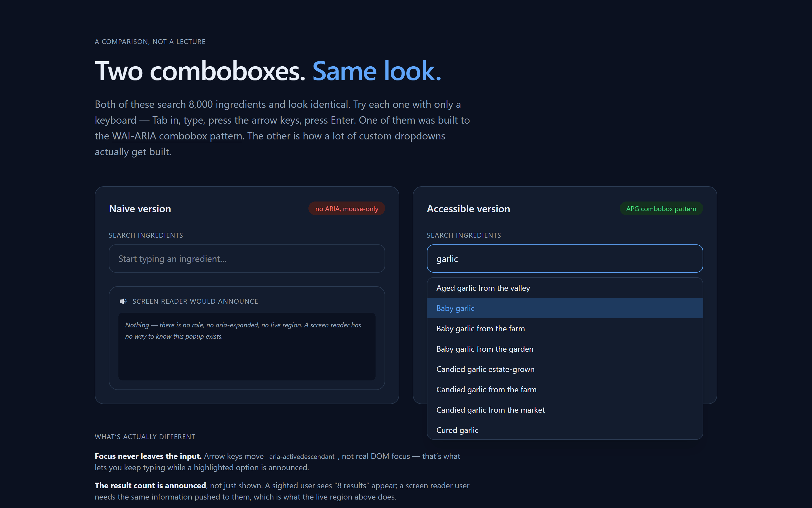This screenshot has height=508, width=812.
Task: Click "Screen Reader Would Announce" label
Action: coord(195,301)
